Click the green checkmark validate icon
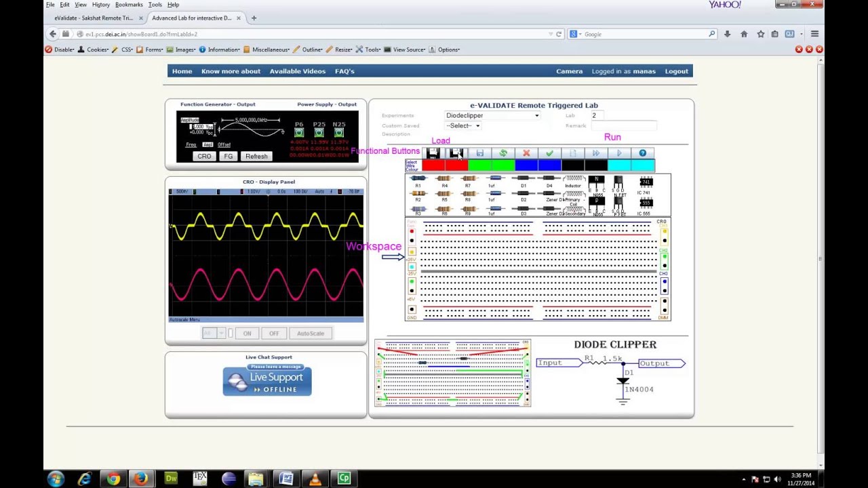Screen dimensions: 868x488 click(x=549, y=153)
